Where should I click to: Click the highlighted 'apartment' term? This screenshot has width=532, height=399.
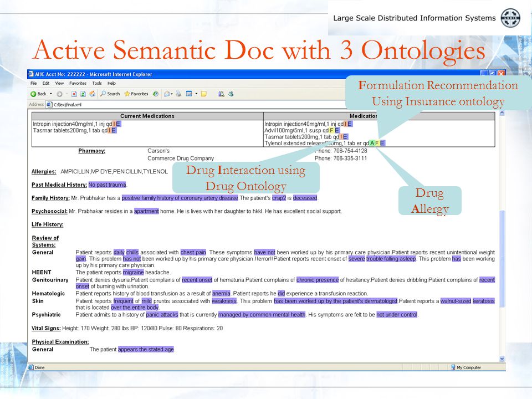pos(146,211)
